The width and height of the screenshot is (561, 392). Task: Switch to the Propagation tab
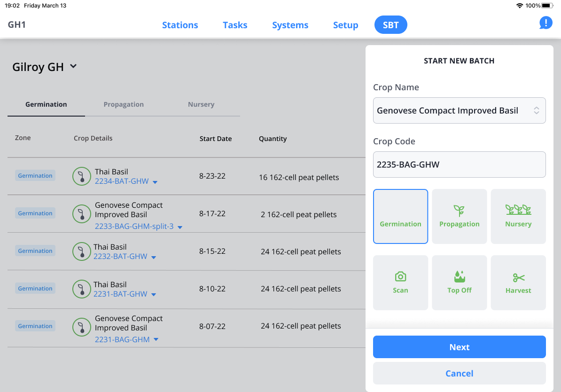124,104
